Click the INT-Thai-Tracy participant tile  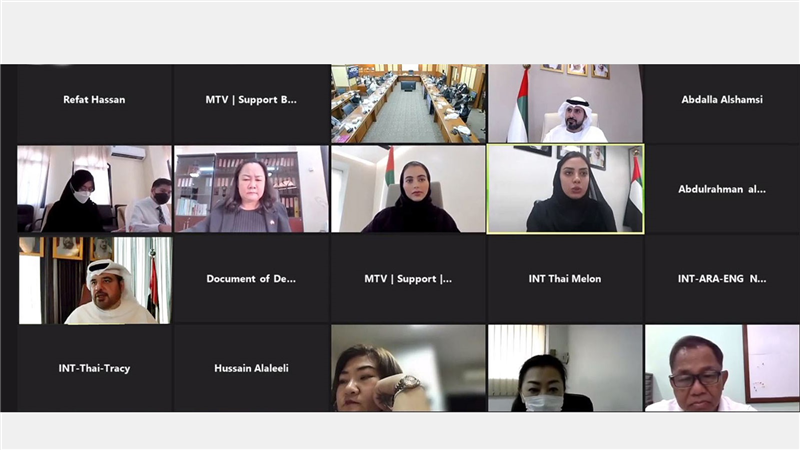coord(94,368)
